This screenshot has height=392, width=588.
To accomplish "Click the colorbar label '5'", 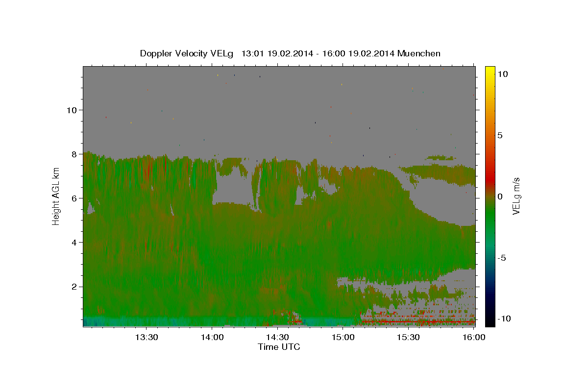I will (x=500, y=135).
